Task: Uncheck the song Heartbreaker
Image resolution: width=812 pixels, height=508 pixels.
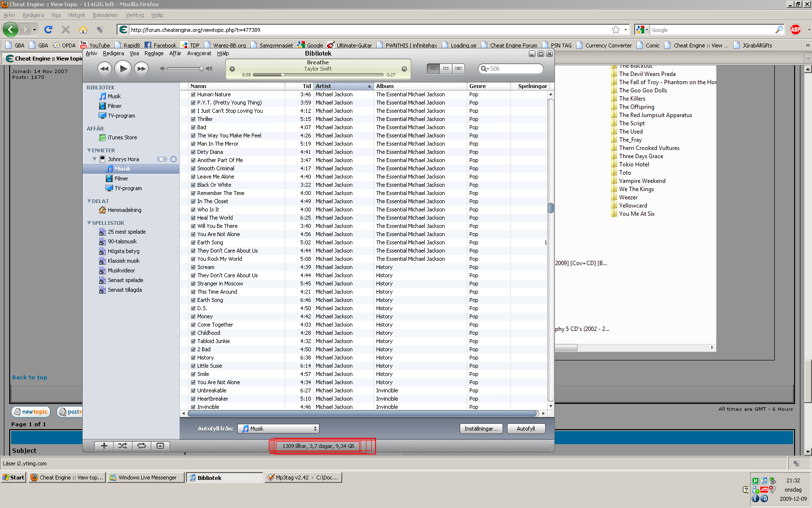Action: [193, 399]
